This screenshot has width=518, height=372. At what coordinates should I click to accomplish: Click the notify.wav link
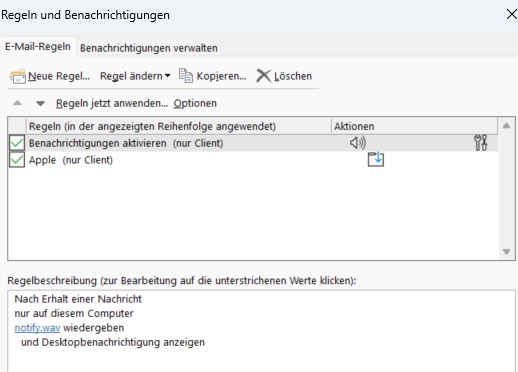(x=37, y=328)
